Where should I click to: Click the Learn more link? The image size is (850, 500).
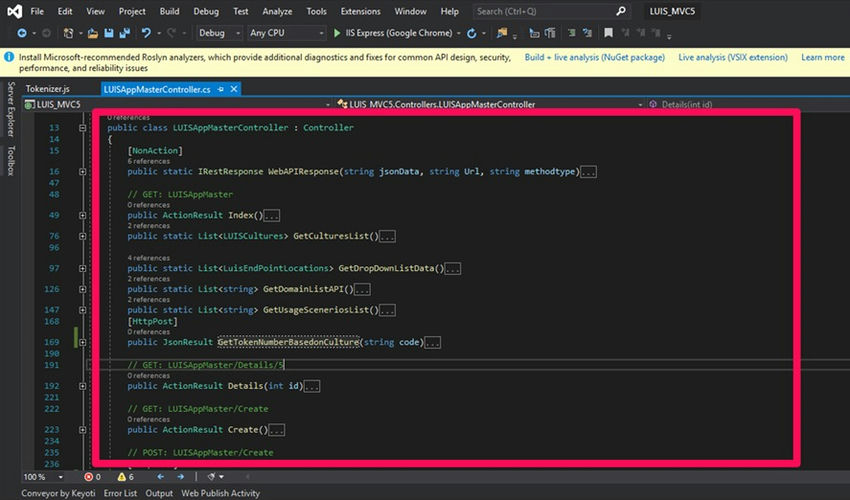point(822,57)
